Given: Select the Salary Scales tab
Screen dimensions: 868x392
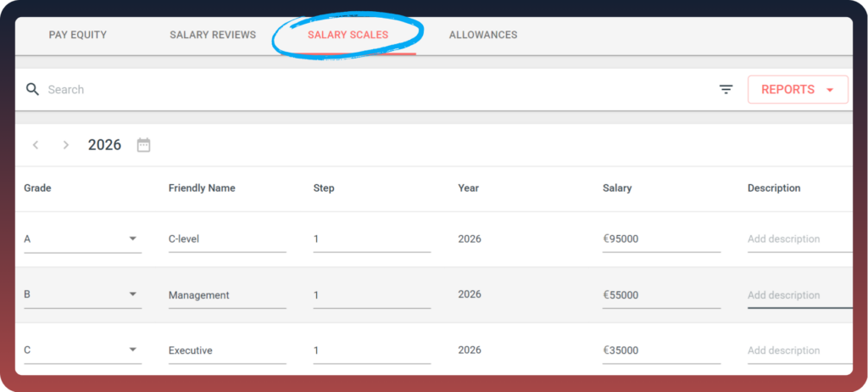Looking at the screenshot, I should pyautogui.click(x=348, y=35).
